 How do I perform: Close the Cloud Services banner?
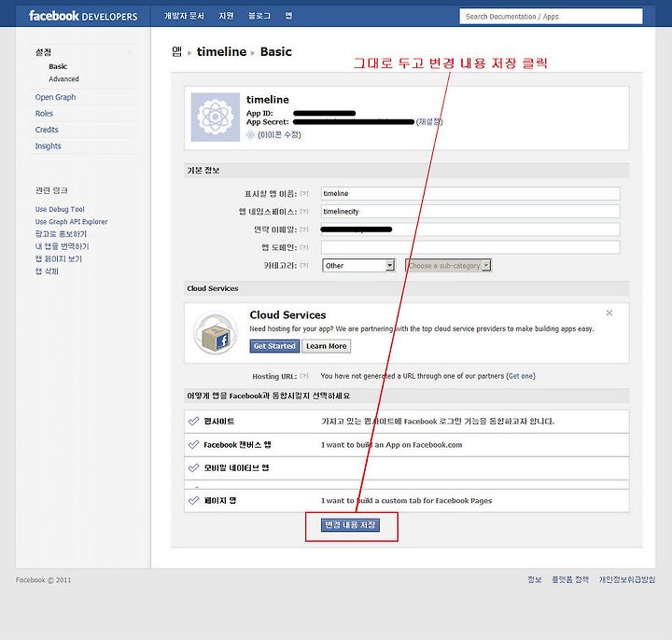[609, 313]
